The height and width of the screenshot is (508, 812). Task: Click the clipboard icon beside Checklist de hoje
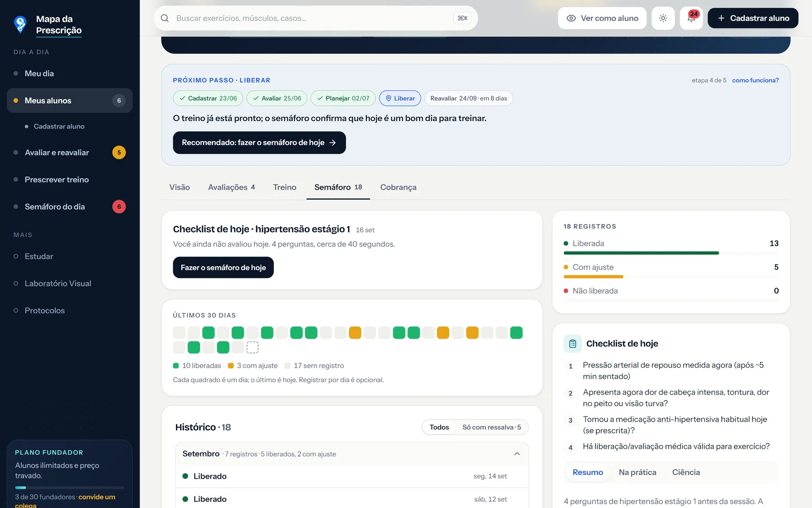[572, 344]
